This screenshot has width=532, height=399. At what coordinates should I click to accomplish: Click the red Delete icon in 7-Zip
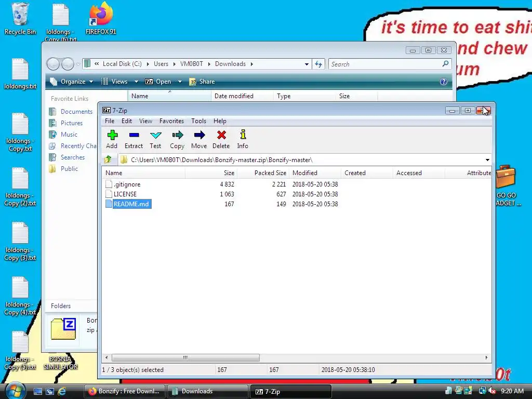[x=221, y=139]
